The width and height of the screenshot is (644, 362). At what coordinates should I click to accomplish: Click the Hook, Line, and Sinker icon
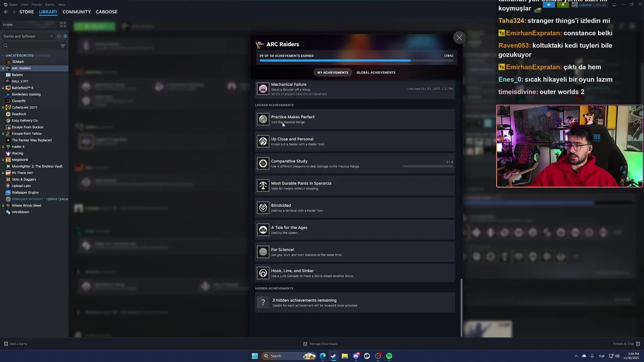click(263, 273)
